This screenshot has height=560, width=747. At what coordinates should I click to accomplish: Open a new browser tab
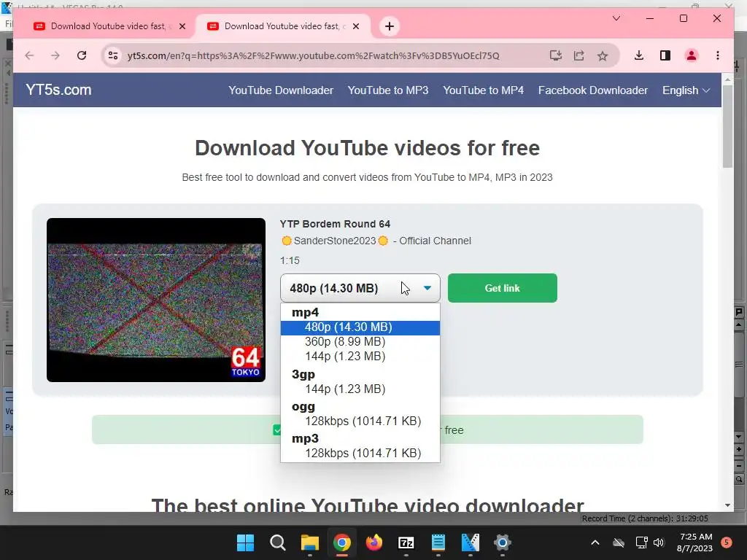[390, 26]
